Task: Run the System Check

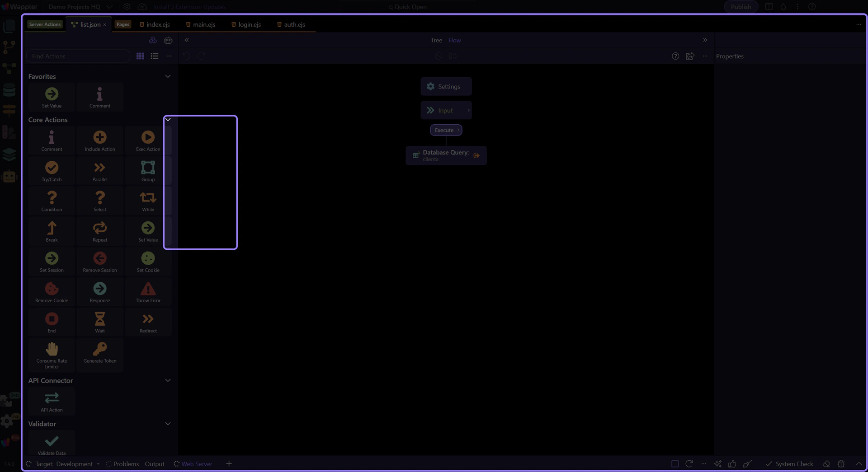Action: [789, 464]
